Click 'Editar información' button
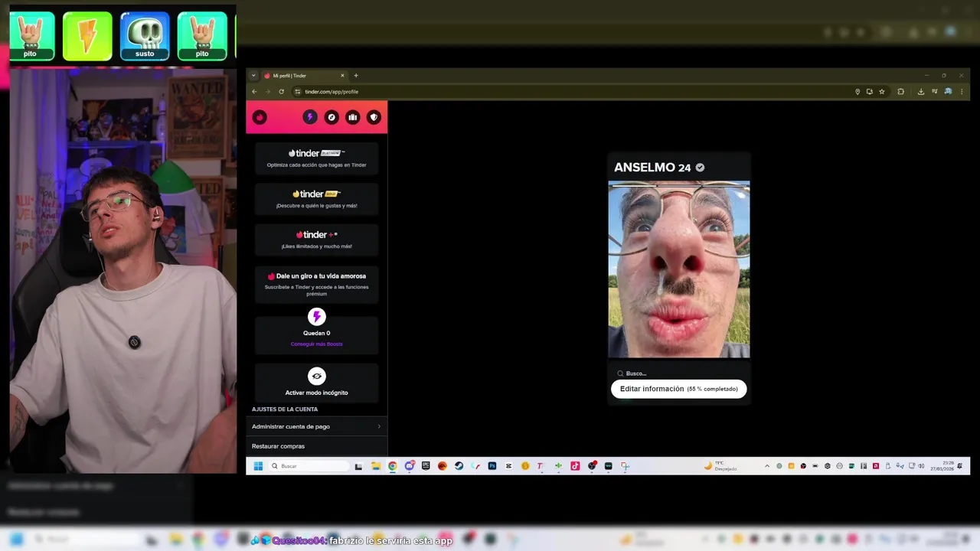 point(678,389)
